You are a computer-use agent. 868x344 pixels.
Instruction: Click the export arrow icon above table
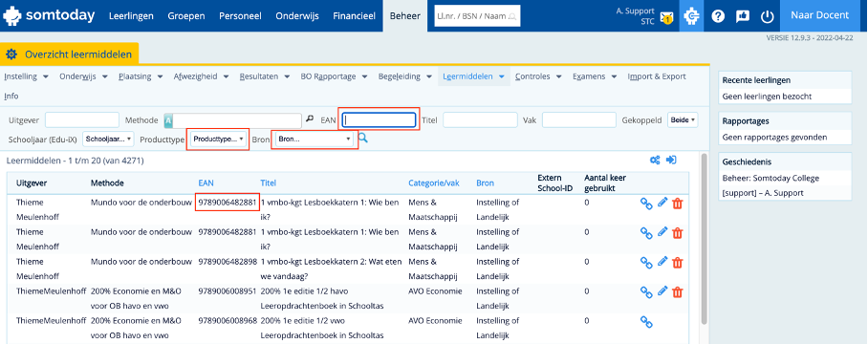(671, 160)
